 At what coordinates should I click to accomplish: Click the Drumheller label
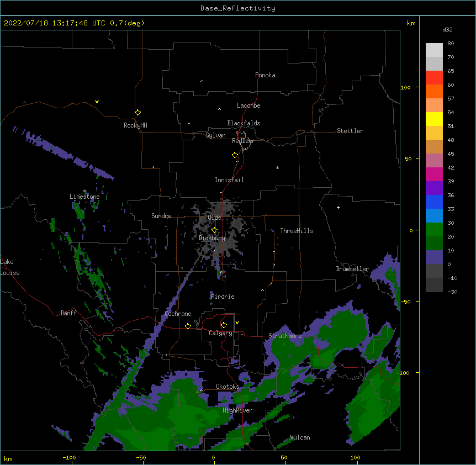pyautogui.click(x=352, y=269)
